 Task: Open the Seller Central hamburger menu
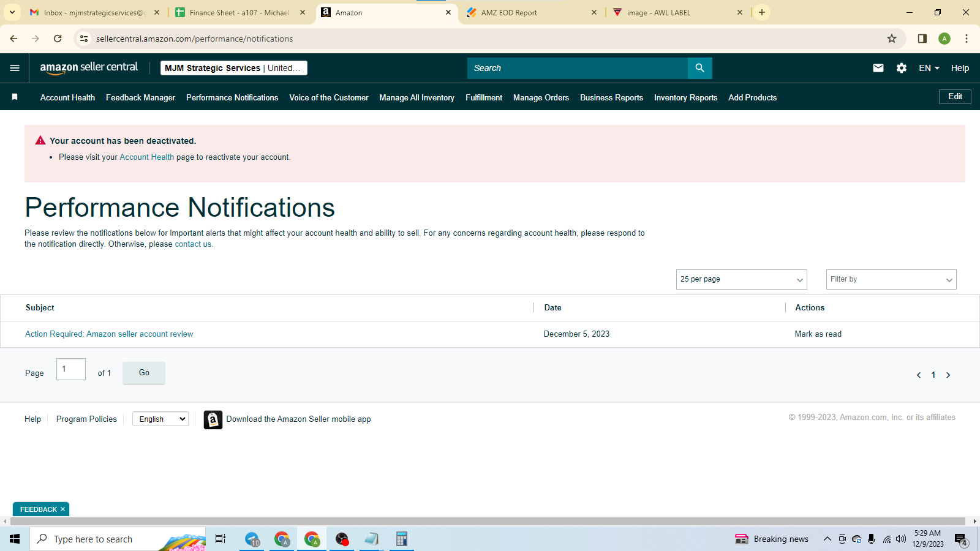point(15,68)
